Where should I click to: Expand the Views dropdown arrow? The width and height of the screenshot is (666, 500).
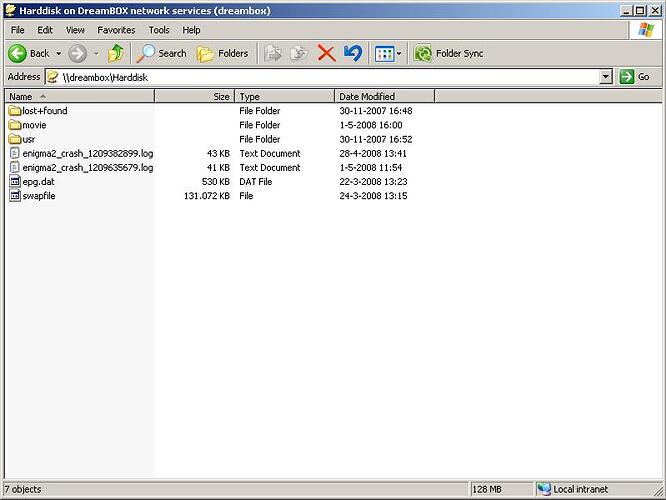(399, 54)
